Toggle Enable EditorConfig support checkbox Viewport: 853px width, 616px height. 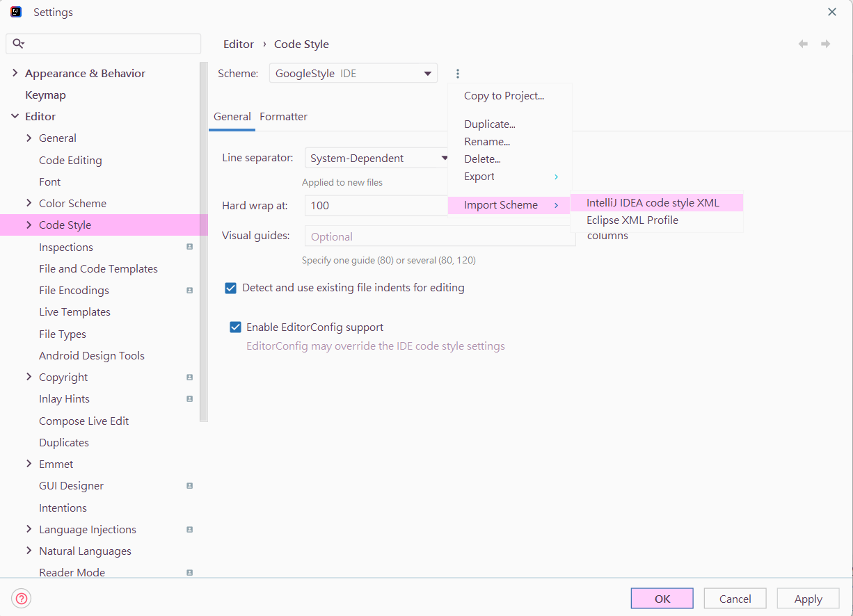click(x=235, y=327)
